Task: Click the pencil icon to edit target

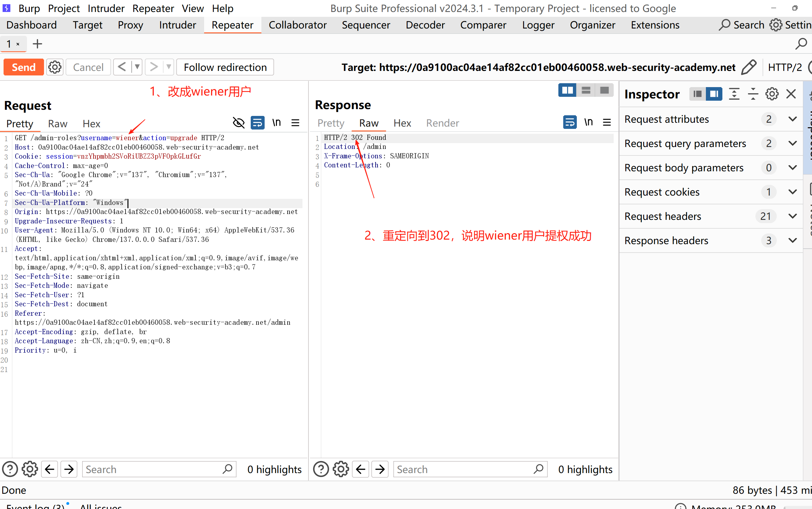Action: 748,67
